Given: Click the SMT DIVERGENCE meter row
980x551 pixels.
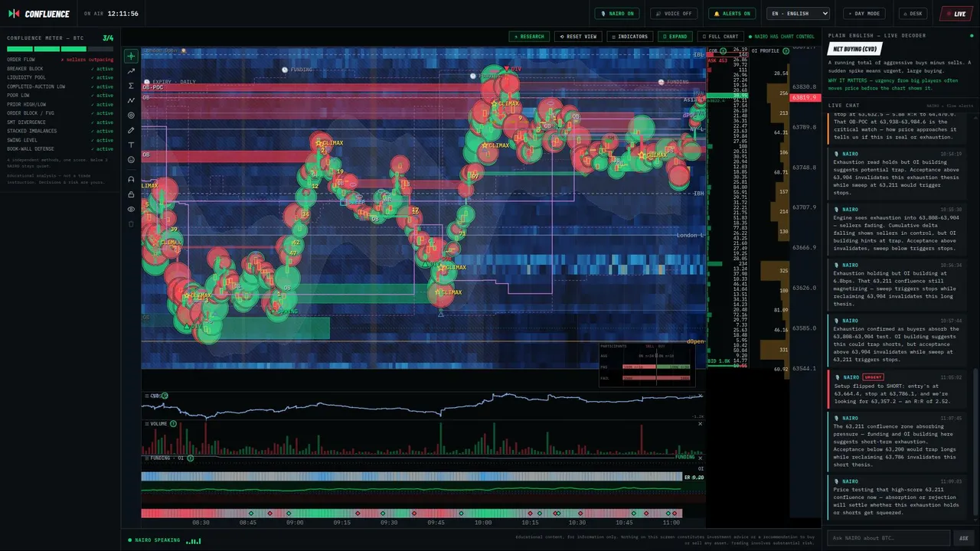Looking at the screenshot, I should [60, 122].
